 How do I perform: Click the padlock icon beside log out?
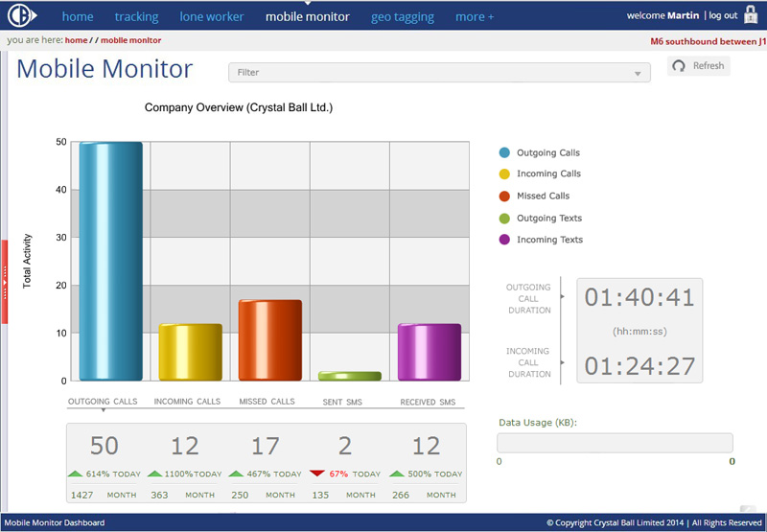[x=751, y=14]
